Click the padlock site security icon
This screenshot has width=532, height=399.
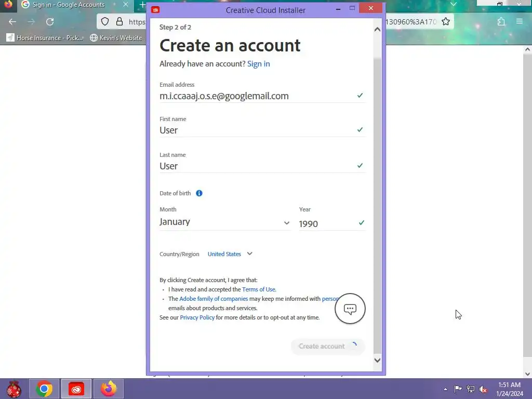(119, 22)
